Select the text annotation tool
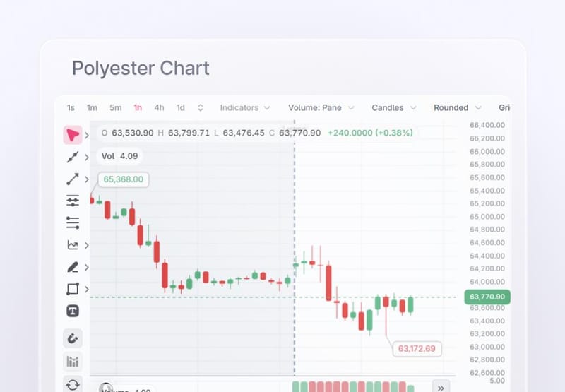Screen dimensions: 565x392 coord(73,311)
